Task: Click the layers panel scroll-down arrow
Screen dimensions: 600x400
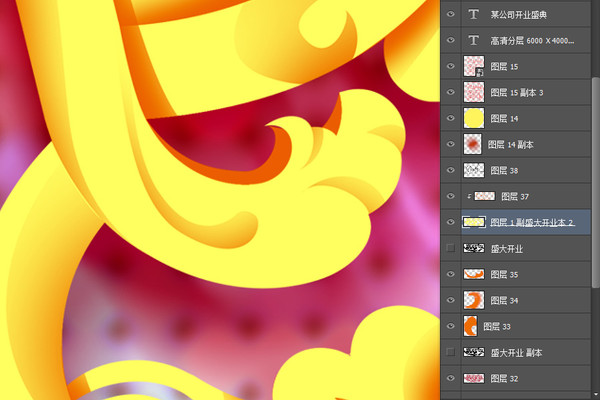Action: pyautogui.click(x=596, y=395)
